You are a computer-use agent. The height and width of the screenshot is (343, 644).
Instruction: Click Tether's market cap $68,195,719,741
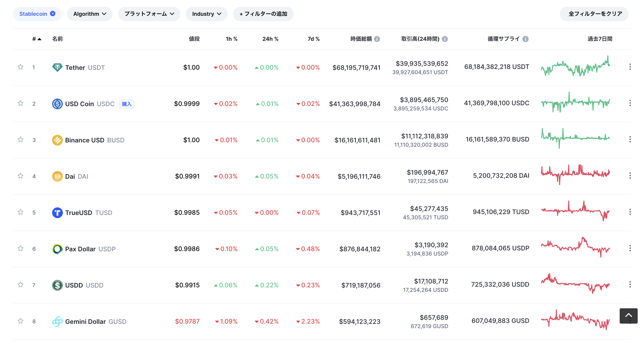coord(356,68)
